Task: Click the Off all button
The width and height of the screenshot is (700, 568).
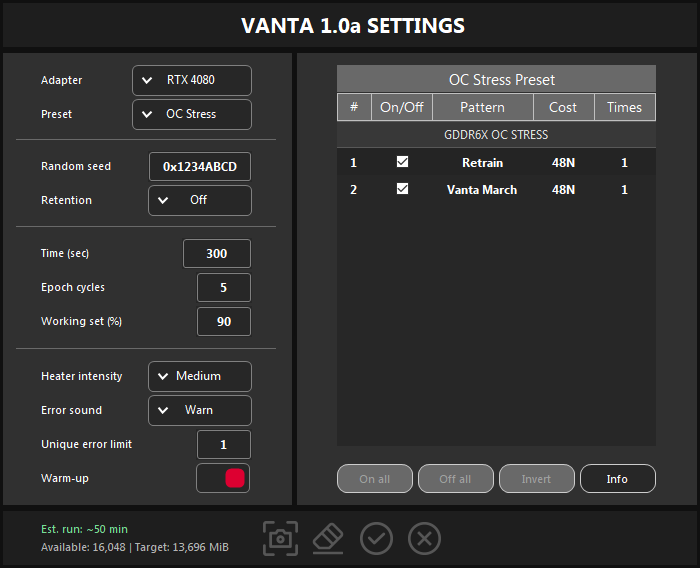Action: pos(456,479)
